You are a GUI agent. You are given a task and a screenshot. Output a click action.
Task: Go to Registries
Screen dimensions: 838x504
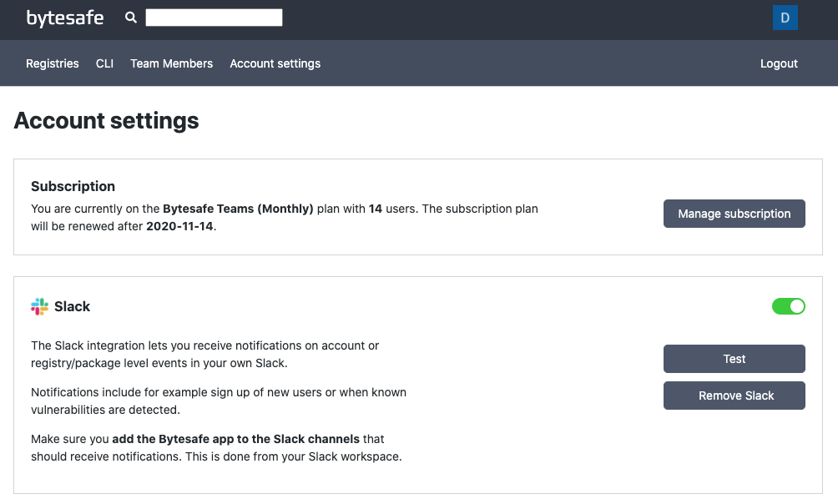(53, 63)
